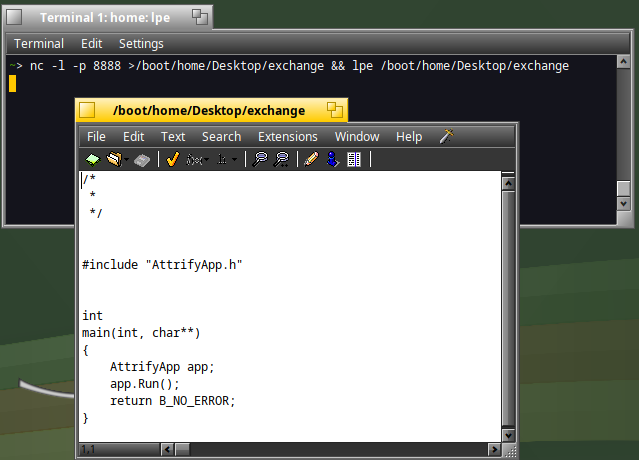Close the exchange editor window with the yellow square
This screenshot has height=460, width=639.
tap(87, 110)
